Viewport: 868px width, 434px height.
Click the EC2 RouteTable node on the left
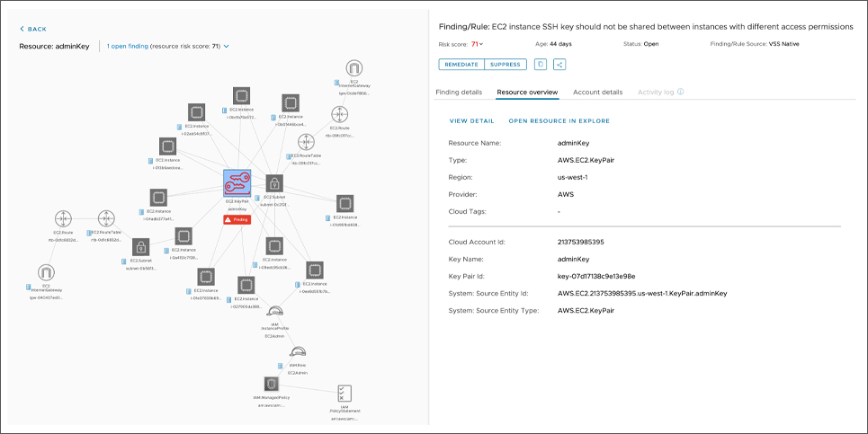(107, 218)
